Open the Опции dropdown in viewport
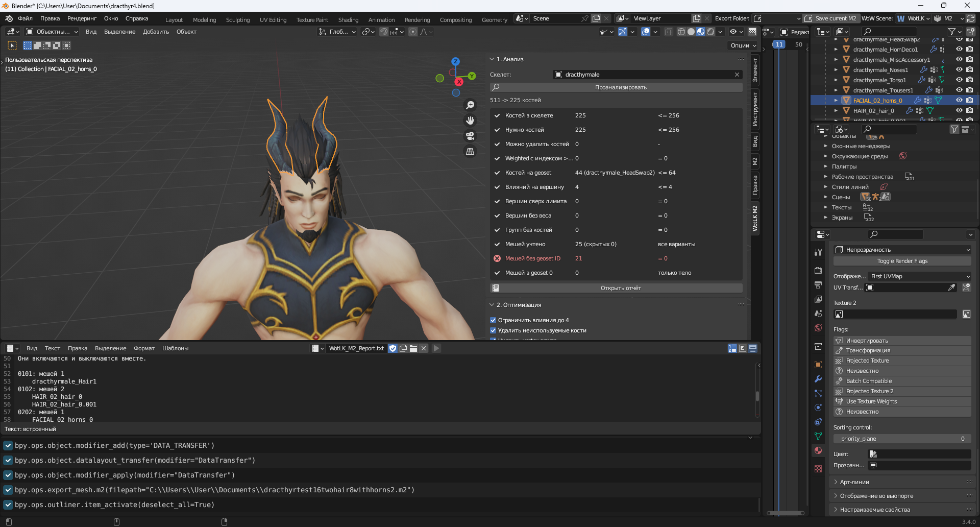The width and height of the screenshot is (980, 527). pos(743,45)
